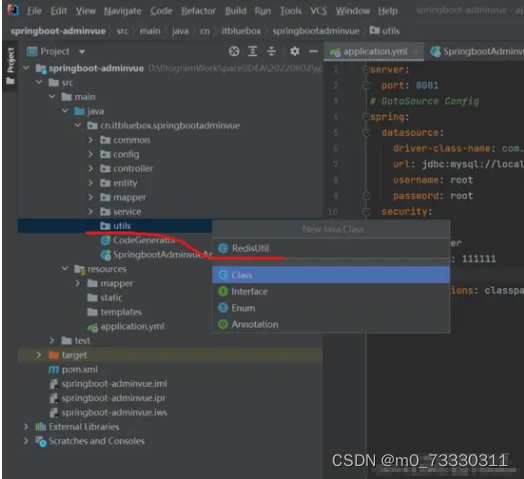The height and width of the screenshot is (479, 524).
Task: Click the Expand All icon in Project toolbar
Action: click(x=253, y=51)
